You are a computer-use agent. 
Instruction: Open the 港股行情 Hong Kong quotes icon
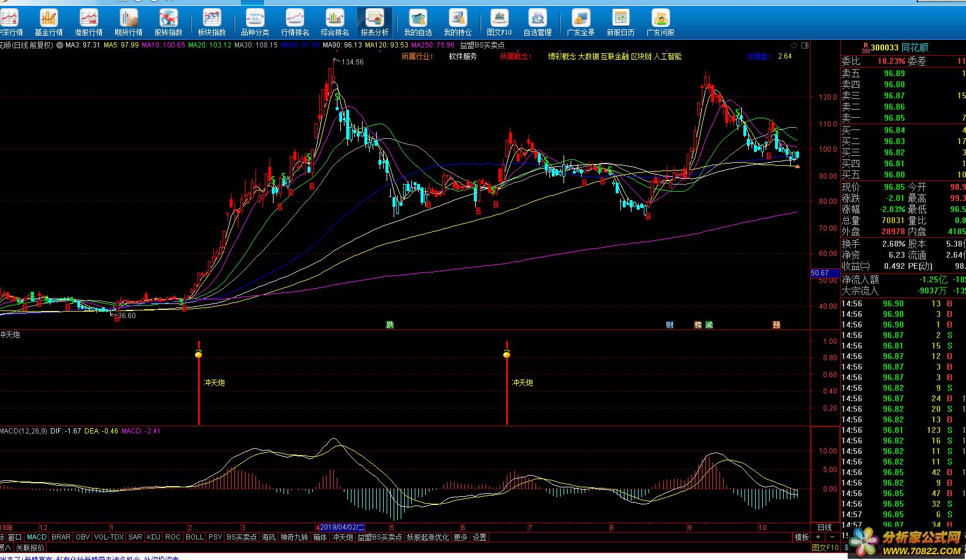click(x=88, y=23)
